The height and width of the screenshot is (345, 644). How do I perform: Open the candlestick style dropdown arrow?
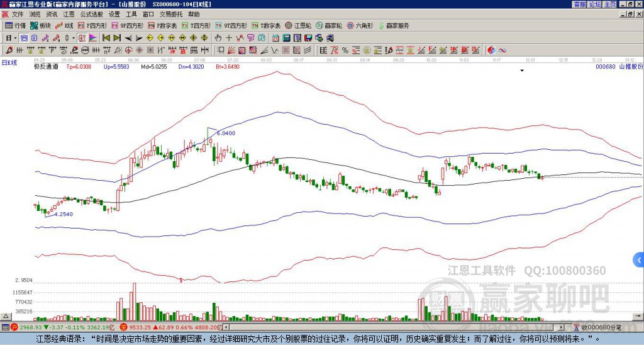click(74, 38)
